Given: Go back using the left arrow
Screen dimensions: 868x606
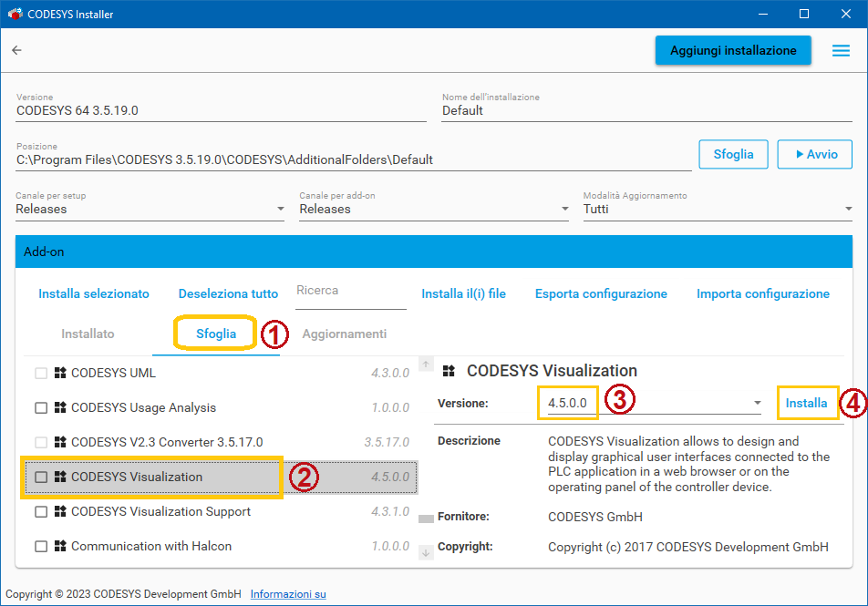Looking at the screenshot, I should 16,50.
